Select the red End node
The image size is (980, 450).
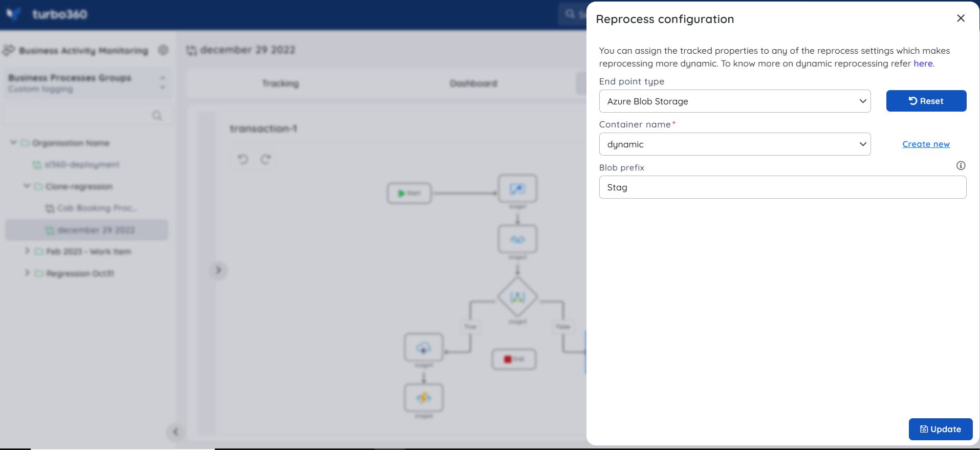[514, 359]
